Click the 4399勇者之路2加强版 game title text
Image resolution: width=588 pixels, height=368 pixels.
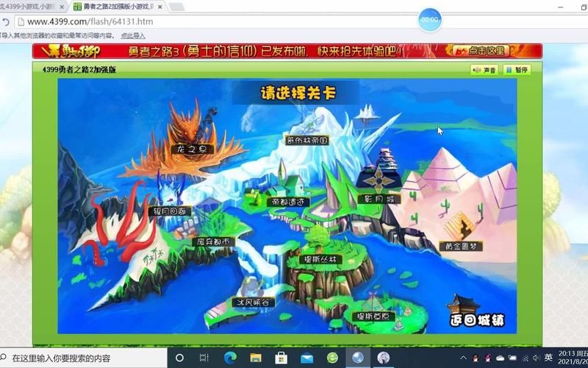tap(79, 70)
